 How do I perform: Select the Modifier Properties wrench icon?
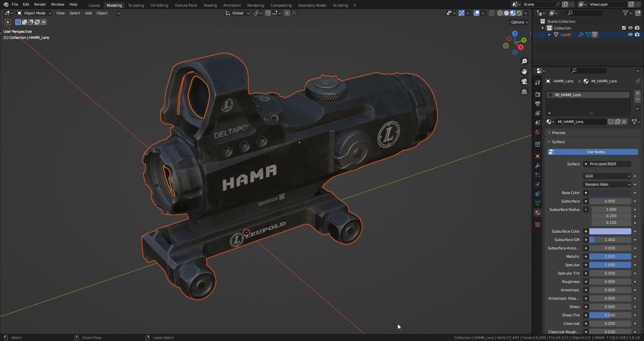coord(537,166)
